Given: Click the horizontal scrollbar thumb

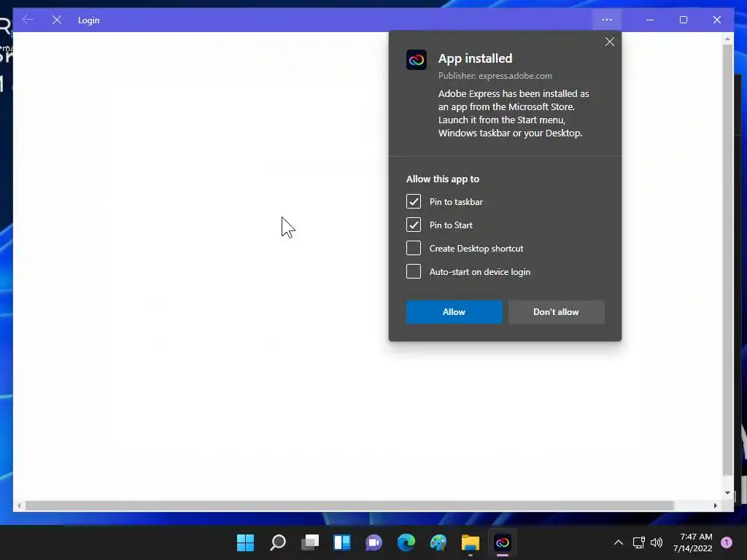Looking at the screenshot, I should click(x=349, y=506).
